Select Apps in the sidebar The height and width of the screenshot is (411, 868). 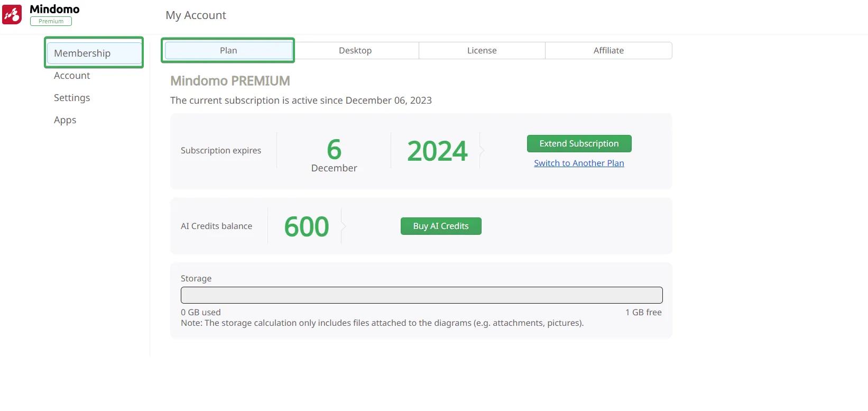pos(65,120)
